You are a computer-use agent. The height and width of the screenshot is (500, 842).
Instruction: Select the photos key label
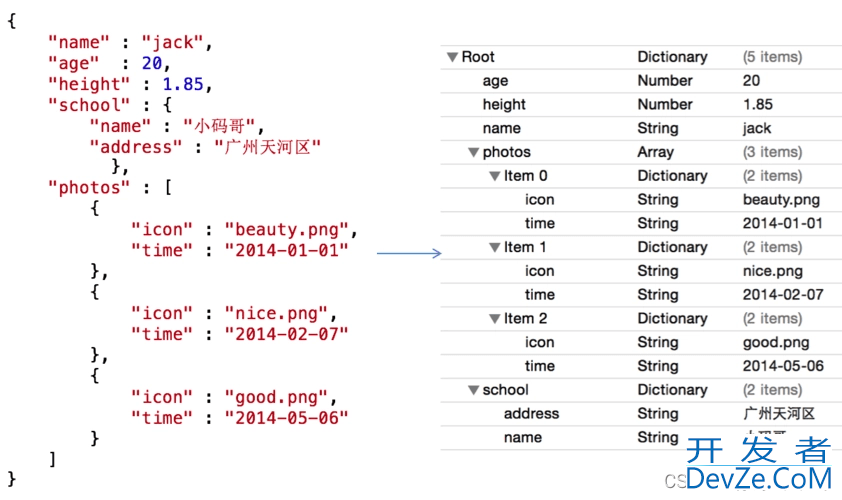tap(506, 153)
